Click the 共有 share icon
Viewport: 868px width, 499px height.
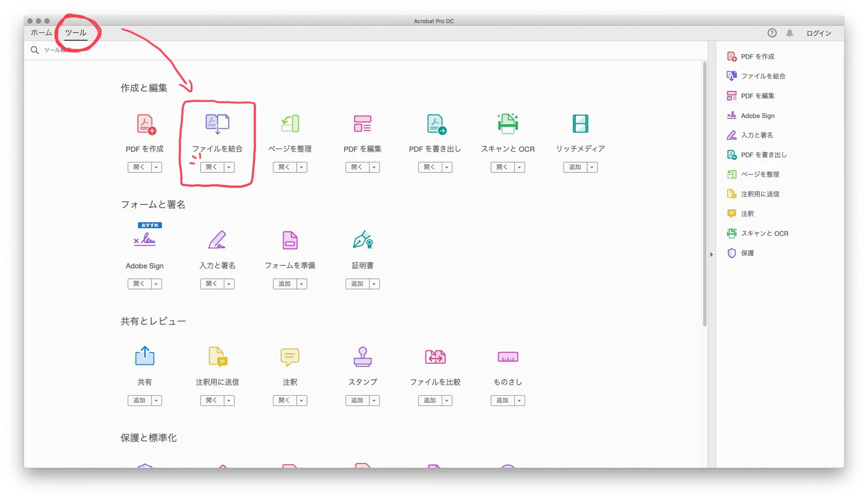pyautogui.click(x=144, y=355)
